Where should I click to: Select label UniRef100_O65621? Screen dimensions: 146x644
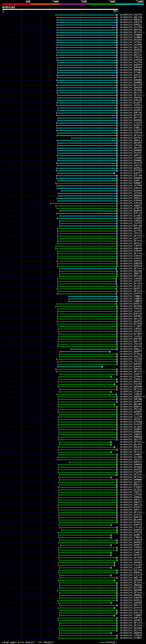click(131, 198)
